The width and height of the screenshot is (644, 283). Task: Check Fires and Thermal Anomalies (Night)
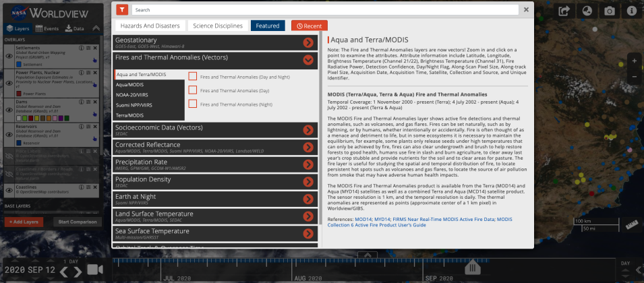pyautogui.click(x=193, y=104)
